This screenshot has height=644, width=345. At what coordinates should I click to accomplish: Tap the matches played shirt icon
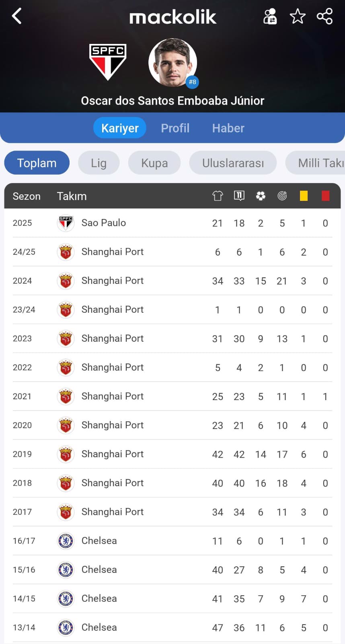218,196
